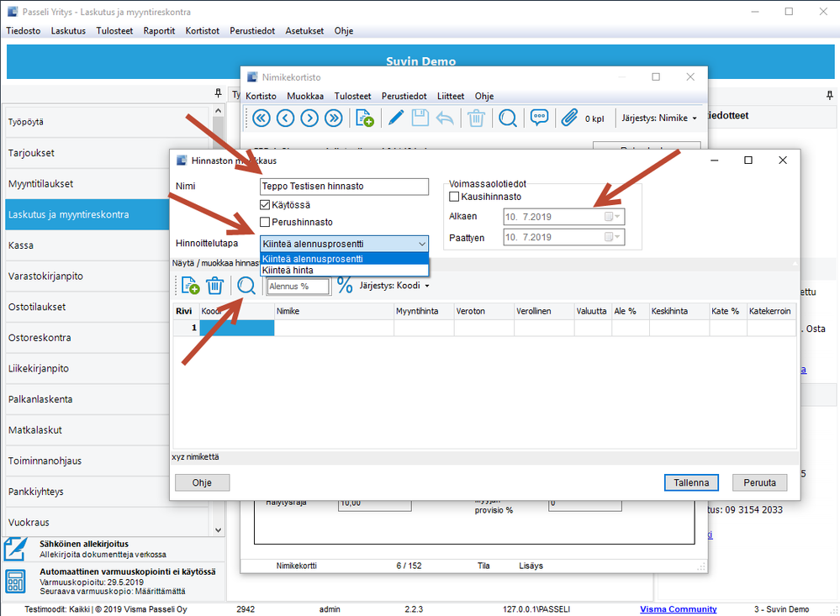Open Kassa in the sidebar
Viewport: 840px width, 616px height.
87,245
